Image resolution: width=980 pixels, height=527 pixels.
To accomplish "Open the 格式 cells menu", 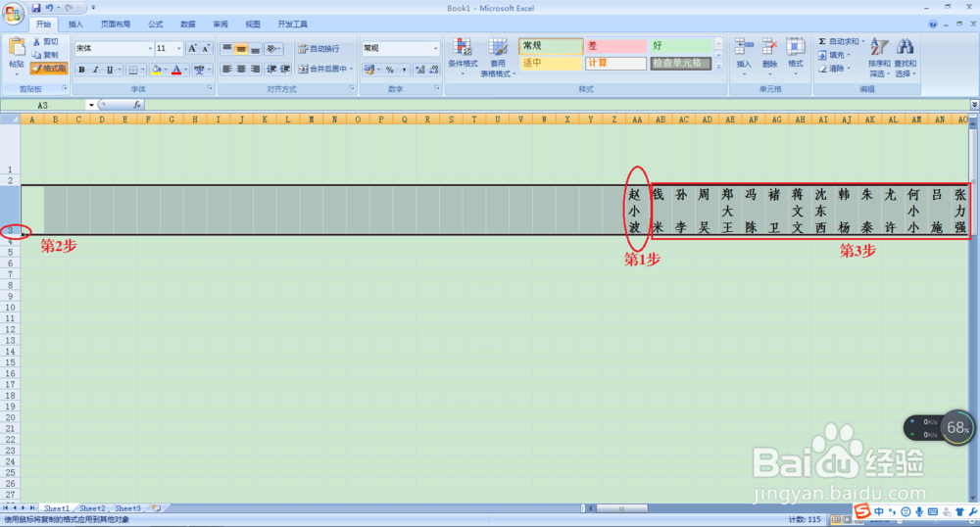I will [x=795, y=56].
